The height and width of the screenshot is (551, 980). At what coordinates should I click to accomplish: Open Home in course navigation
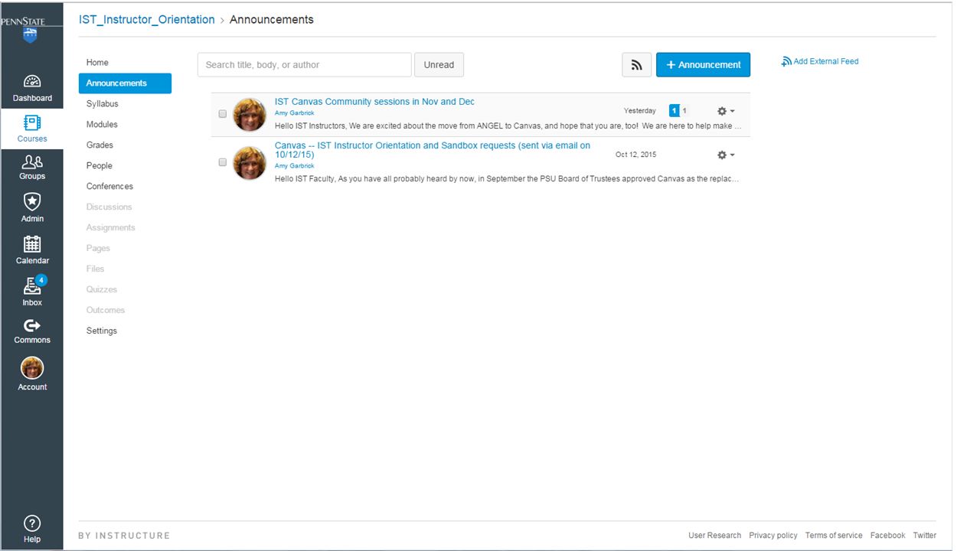[97, 63]
